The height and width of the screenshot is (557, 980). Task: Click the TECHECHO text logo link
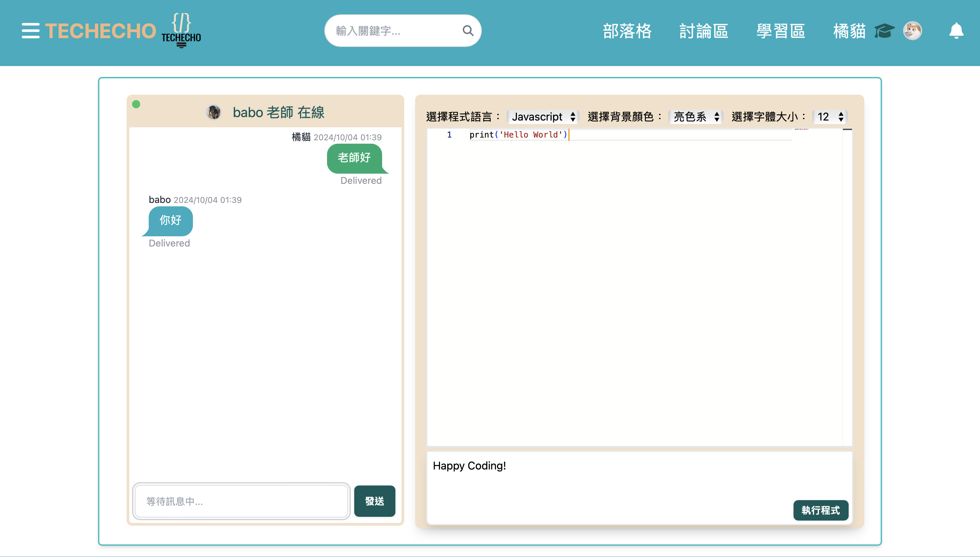[100, 31]
